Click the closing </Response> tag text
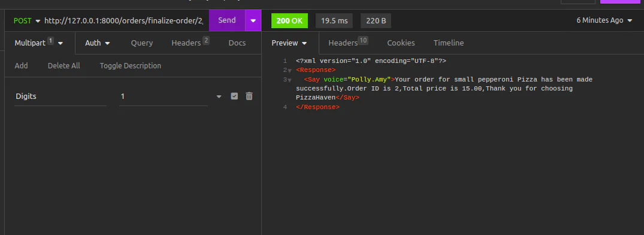This screenshot has height=235, width=644. coord(318,107)
